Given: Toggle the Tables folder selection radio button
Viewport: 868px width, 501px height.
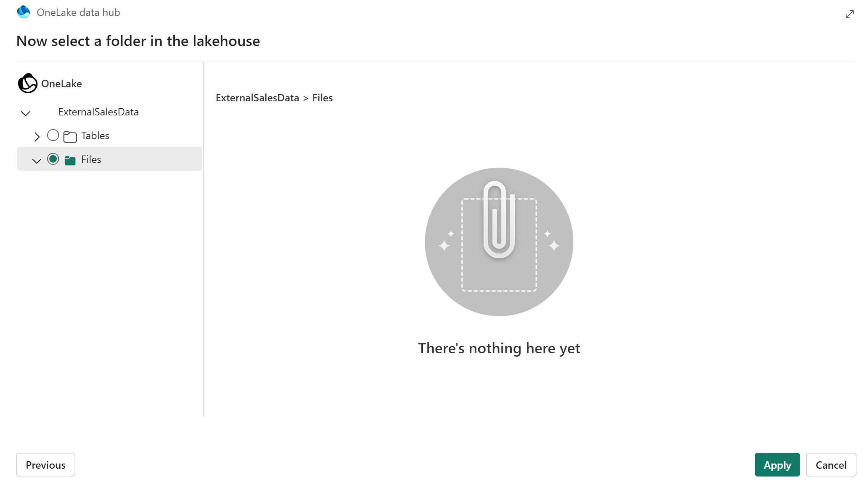Looking at the screenshot, I should coord(52,135).
